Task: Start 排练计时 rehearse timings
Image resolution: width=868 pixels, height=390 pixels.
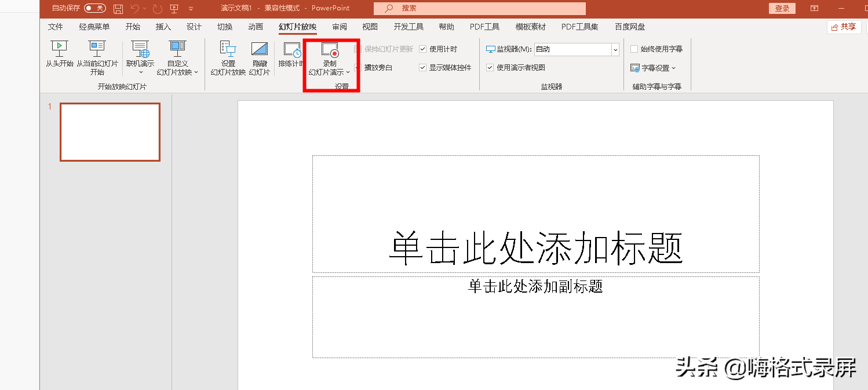Action: tap(291, 55)
